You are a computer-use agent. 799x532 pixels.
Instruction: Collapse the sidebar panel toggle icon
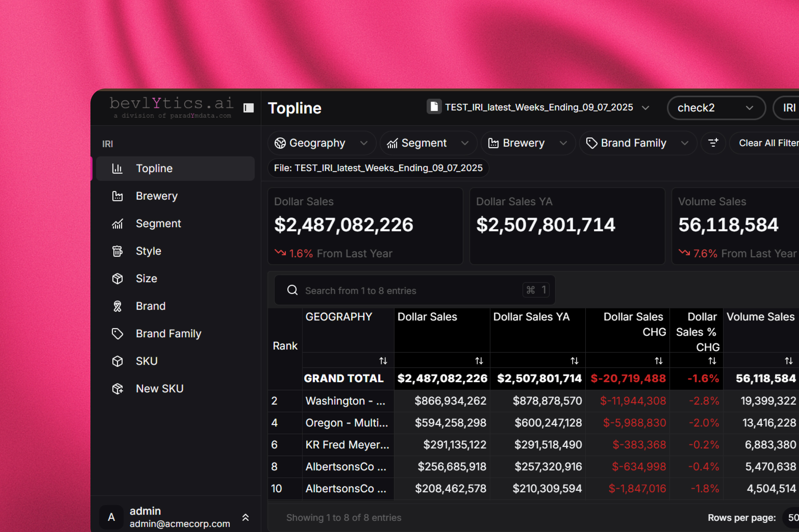pos(248,108)
